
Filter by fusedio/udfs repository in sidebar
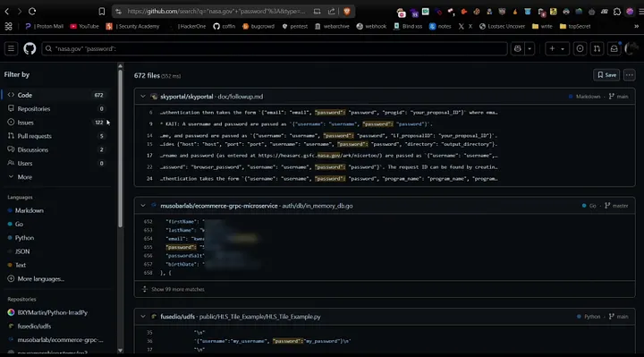[x=30, y=327]
